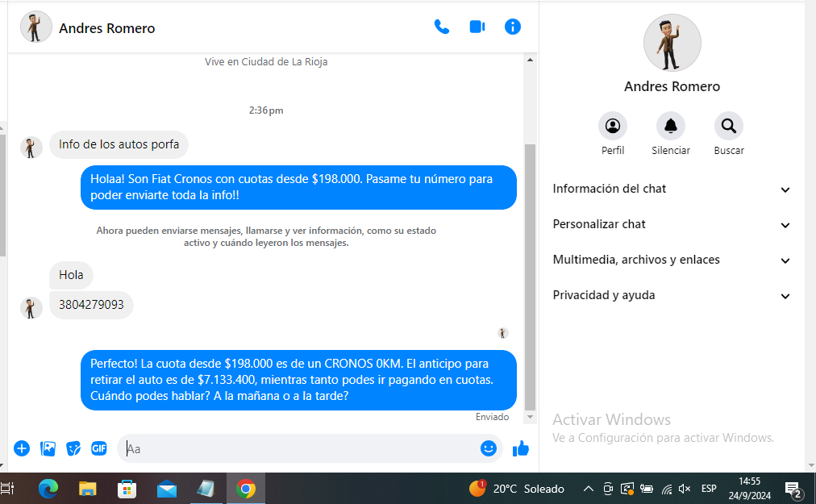This screenshot has height=504, width=816.
Task: Search the conversation with Buscar icon
Action: click(729, 126)
